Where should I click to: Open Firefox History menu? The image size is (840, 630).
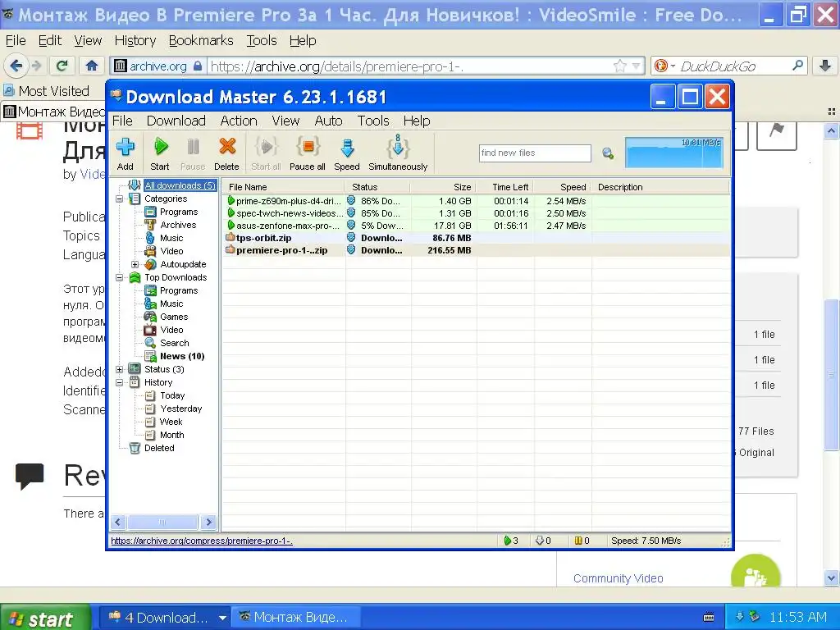135,41
